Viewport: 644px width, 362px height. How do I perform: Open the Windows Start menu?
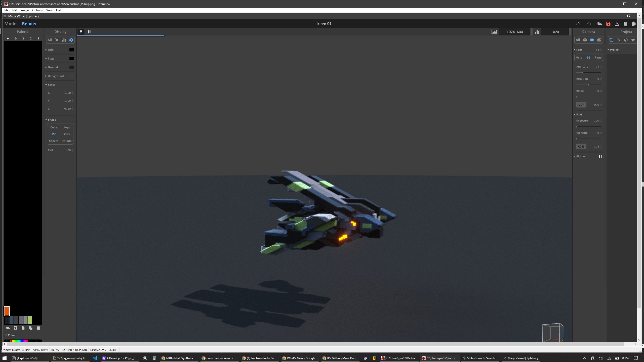pyautogui.click(x=4, y=358)
